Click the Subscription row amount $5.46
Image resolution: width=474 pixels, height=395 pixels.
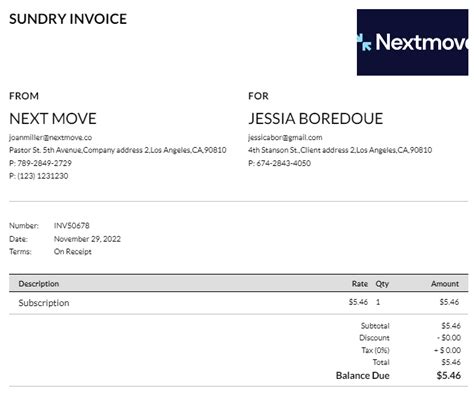[449, 302]
